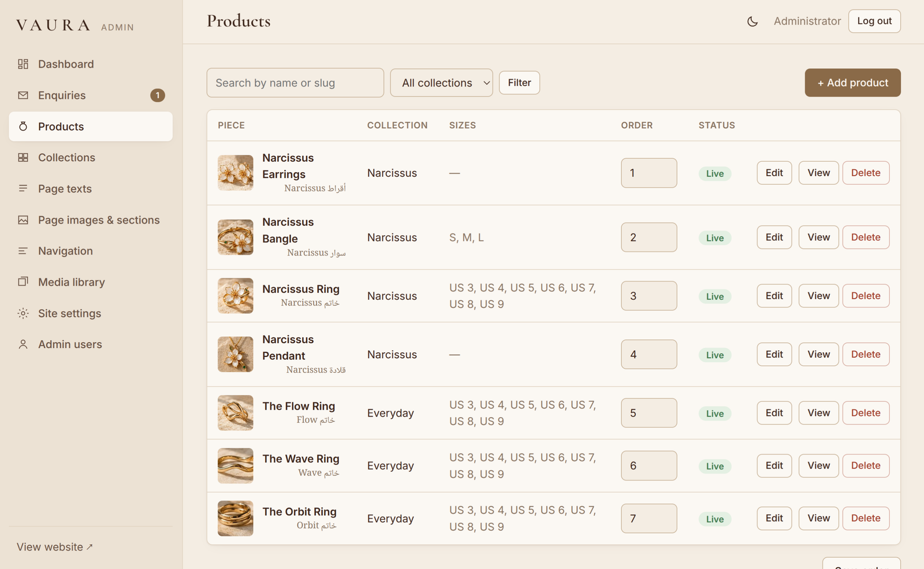
Task: Focus the Search by name or slug field
Action: (295, 83)
